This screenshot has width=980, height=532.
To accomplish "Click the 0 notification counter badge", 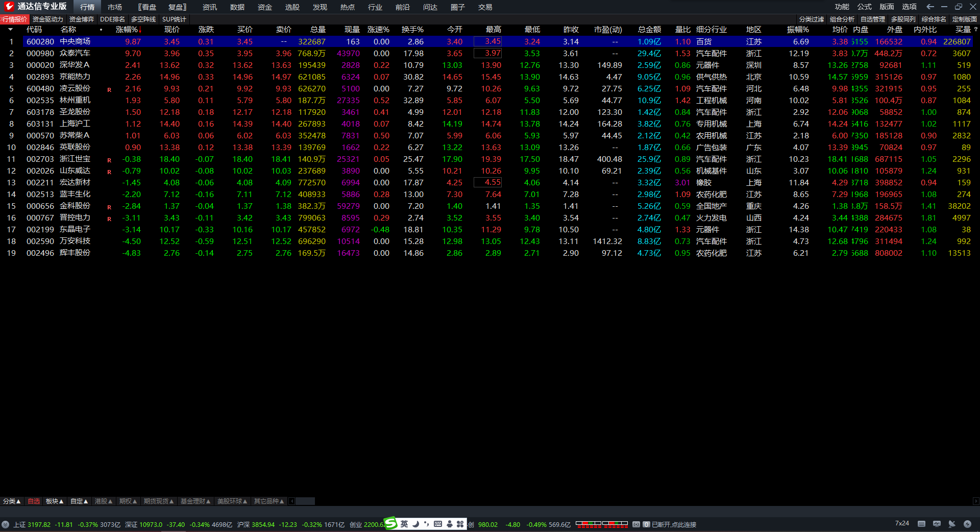I will (646, 524).
